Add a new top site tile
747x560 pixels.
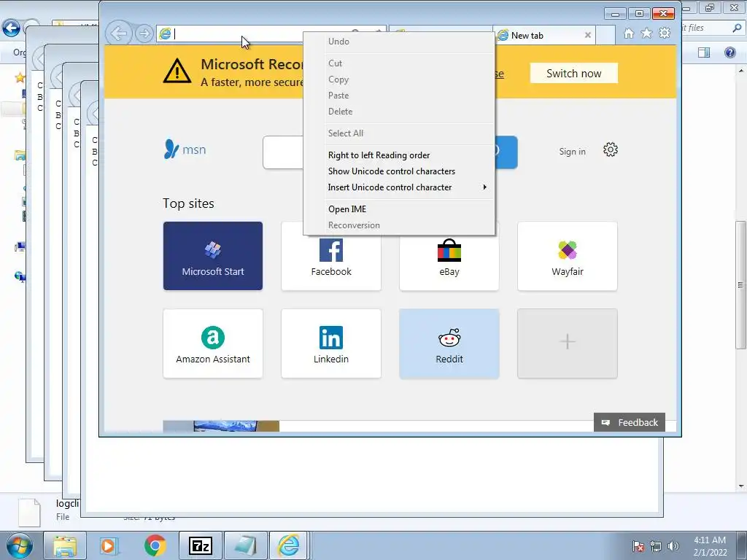[568, 343]
